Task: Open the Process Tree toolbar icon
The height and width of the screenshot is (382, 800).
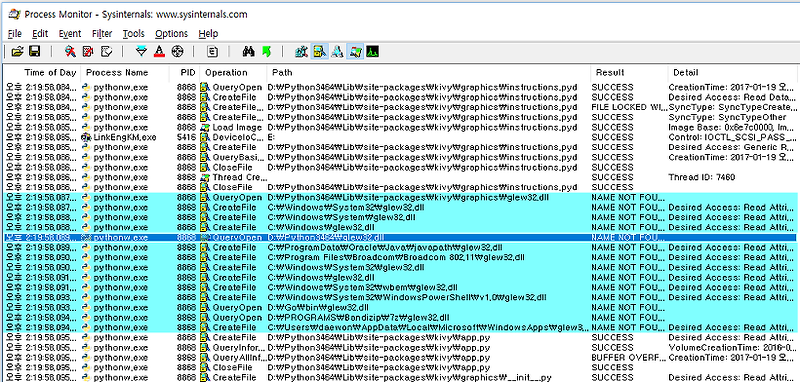Action: pyautogui.click(x=213, y=52)
